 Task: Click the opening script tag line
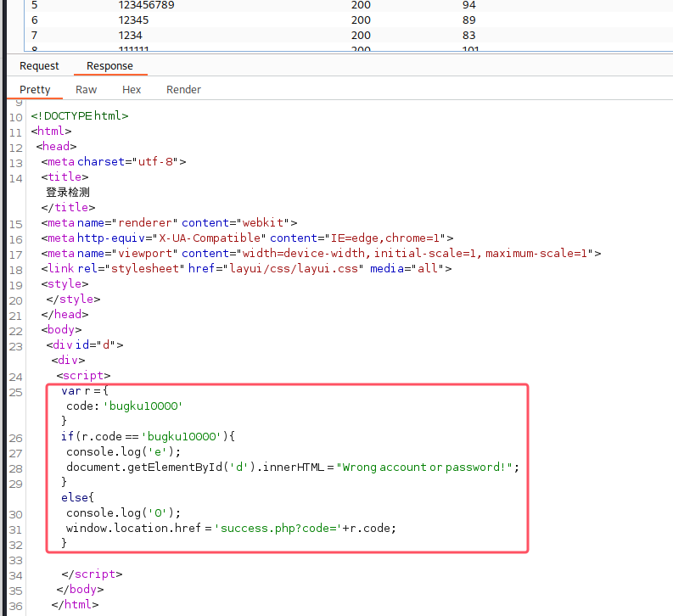[x=84, y=376]
